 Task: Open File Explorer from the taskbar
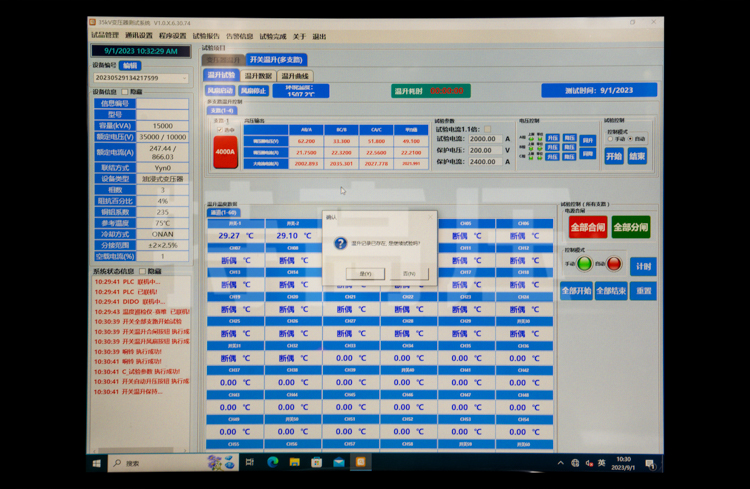click(x=294, y=463)
